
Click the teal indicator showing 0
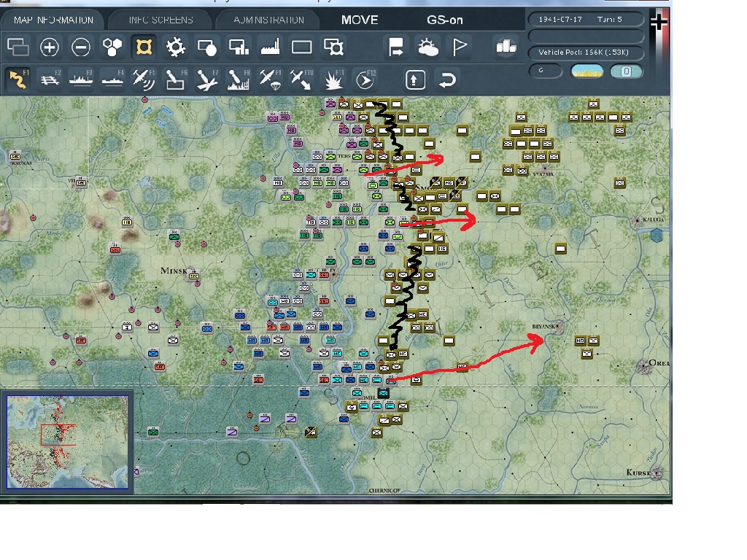626,71
